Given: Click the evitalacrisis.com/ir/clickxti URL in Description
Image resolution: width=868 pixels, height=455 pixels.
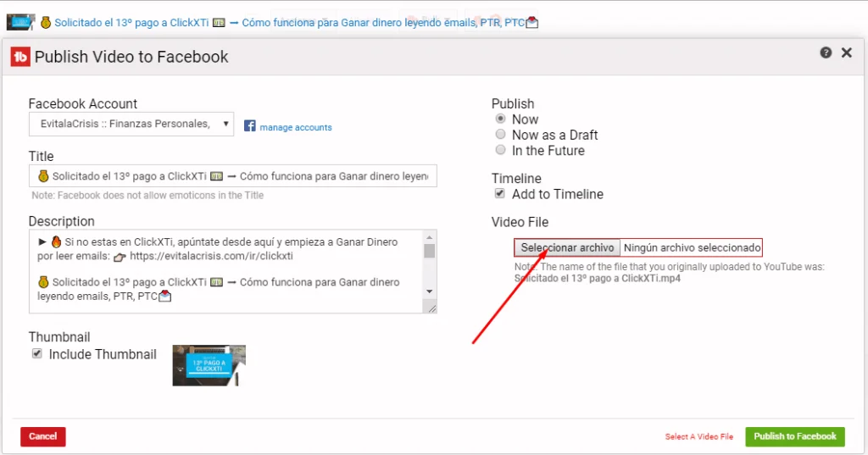Looking at the screenshot, I should [211, 256].
